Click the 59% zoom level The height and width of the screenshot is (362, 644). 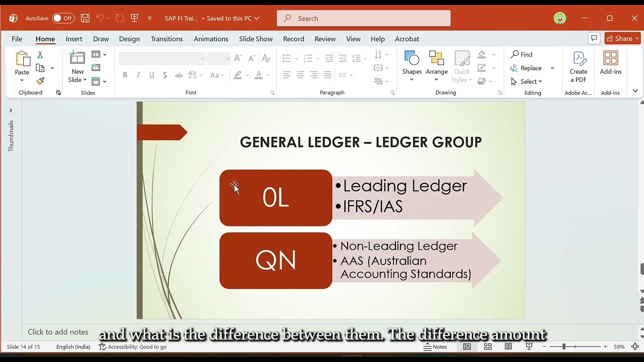619,346
